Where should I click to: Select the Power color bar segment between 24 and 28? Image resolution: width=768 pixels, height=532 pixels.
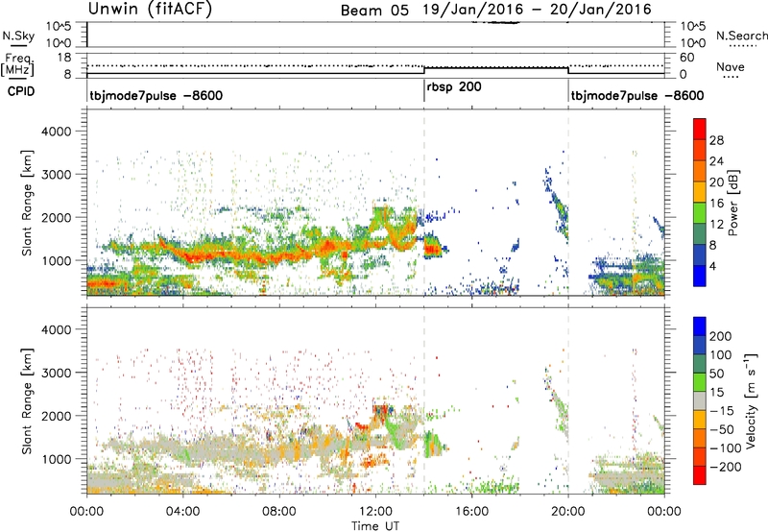pyautogui.click(x=700, y=151)
